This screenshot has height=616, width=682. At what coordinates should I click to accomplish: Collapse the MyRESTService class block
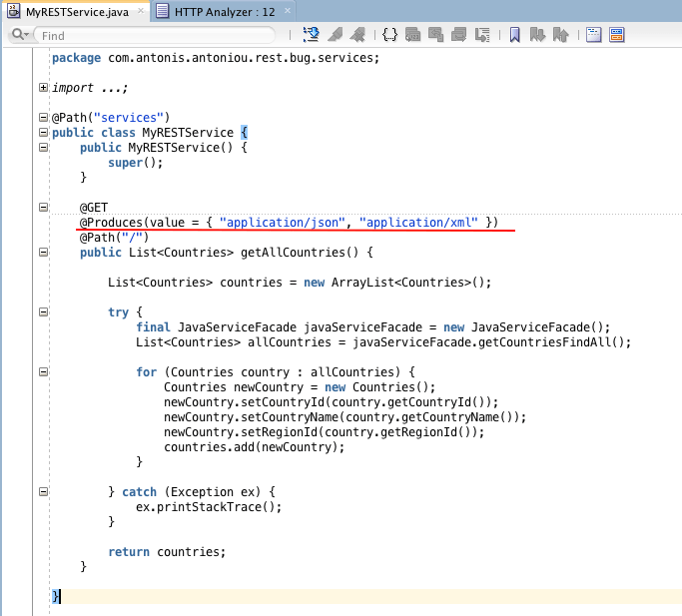tap(43, 132)
